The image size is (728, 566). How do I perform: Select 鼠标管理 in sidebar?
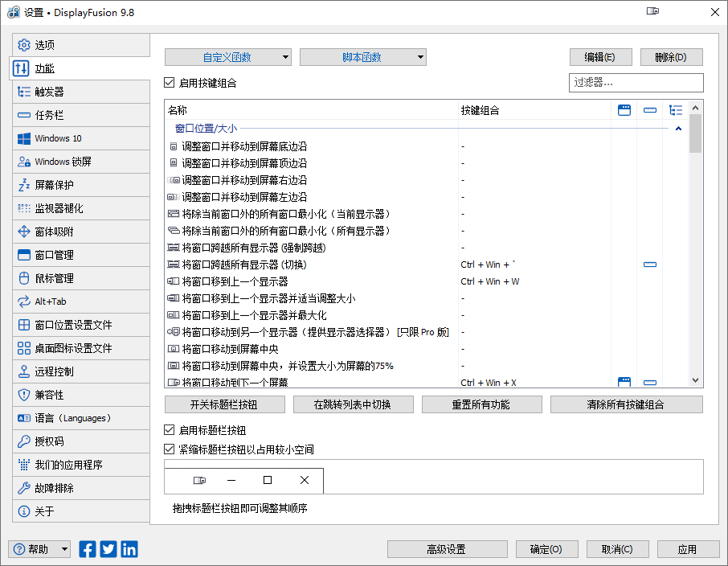click(x=81, y=278)
